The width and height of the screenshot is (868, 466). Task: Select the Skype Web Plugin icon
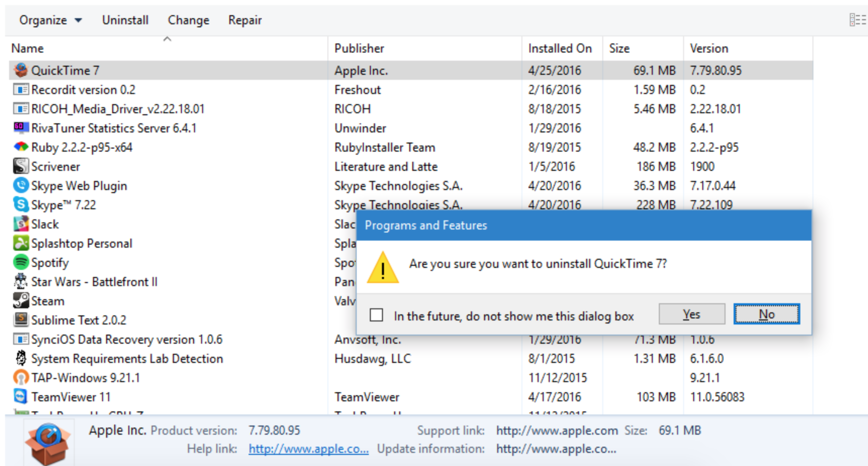pyautogui.click(x=21, y=185)
